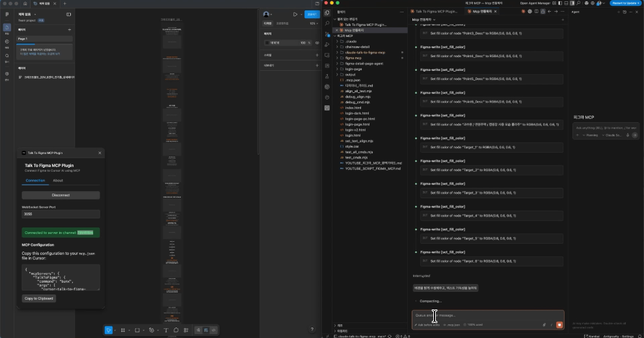Click WebSocket Server Port input field
The image size is (644, 338).
coord(60,214)
